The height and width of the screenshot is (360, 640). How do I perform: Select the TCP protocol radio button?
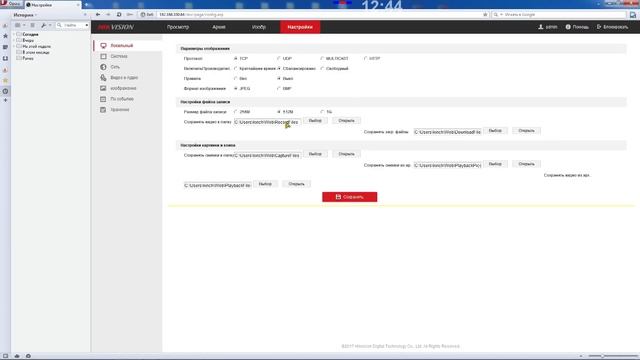236,58
